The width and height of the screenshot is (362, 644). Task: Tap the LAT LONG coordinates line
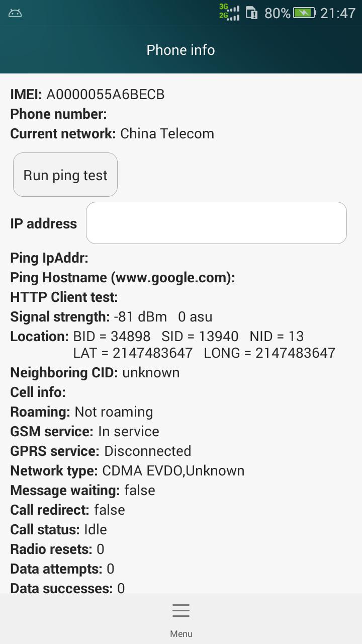[204, 353]
